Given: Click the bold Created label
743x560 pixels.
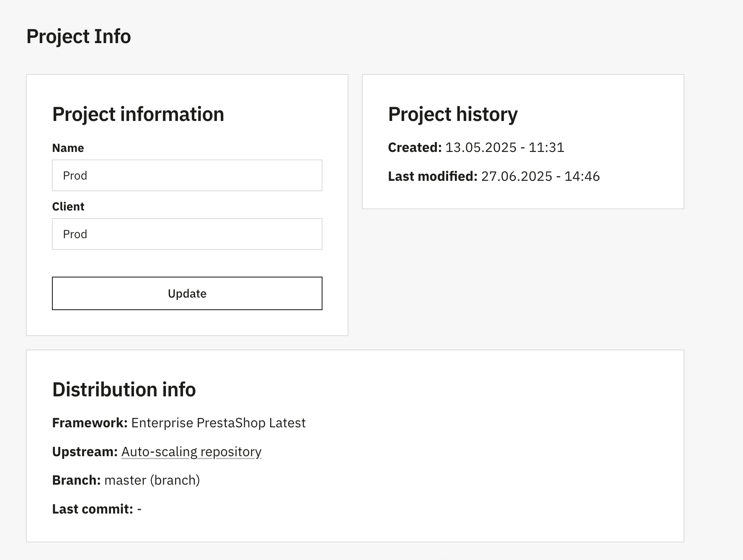Looking at the screenshot, I should [414, 147].
